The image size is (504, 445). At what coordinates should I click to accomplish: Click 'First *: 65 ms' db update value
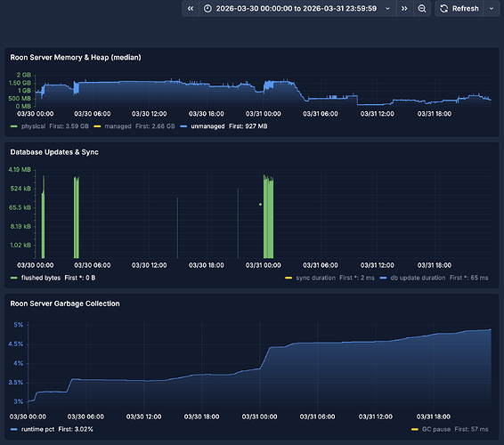coord(468,278)
